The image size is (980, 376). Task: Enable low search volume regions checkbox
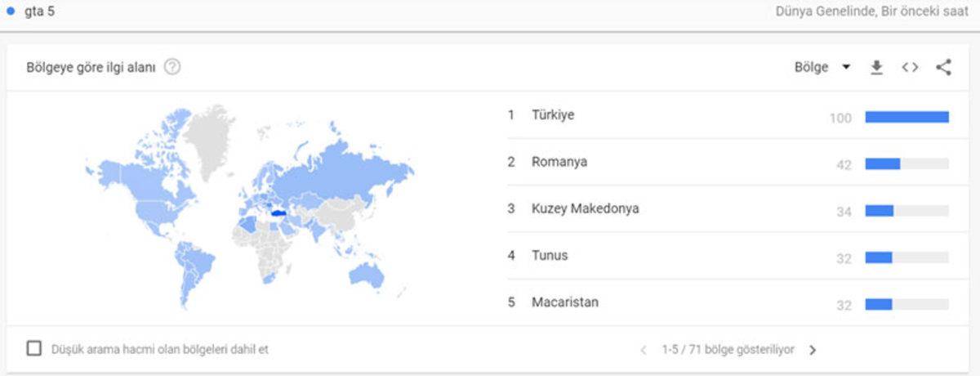point(34,349)
